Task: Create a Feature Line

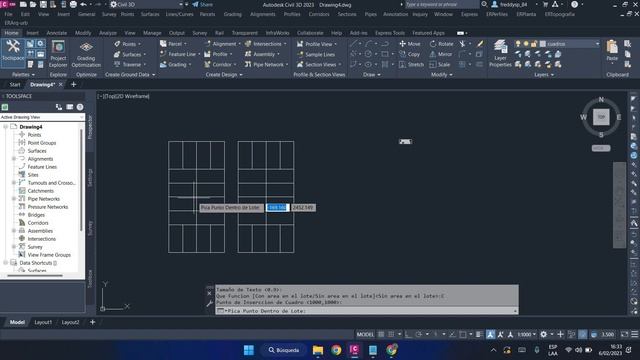Action: (x=178, y=54)
